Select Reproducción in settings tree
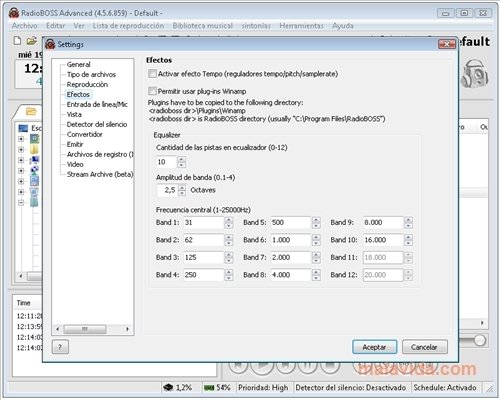 (x=87, y=84)
